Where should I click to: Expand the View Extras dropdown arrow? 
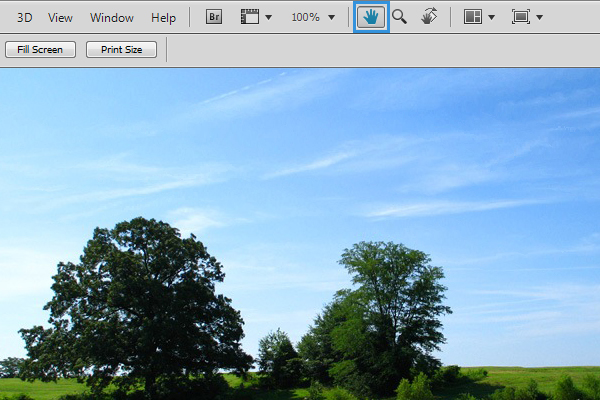click(x=269, y=17)
